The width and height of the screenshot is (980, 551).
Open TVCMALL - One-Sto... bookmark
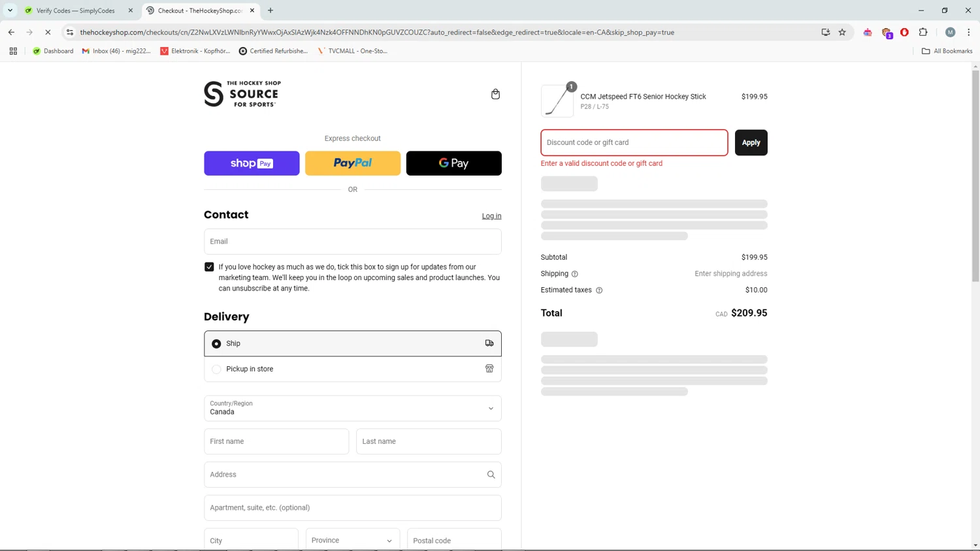pyautogui.click(x=352, y=51)
